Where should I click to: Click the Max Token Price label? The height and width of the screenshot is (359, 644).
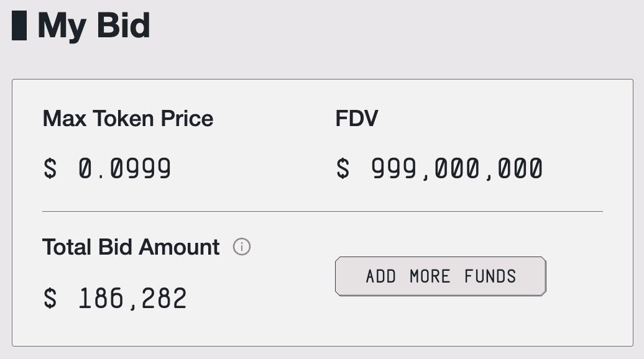click(127, 119)
